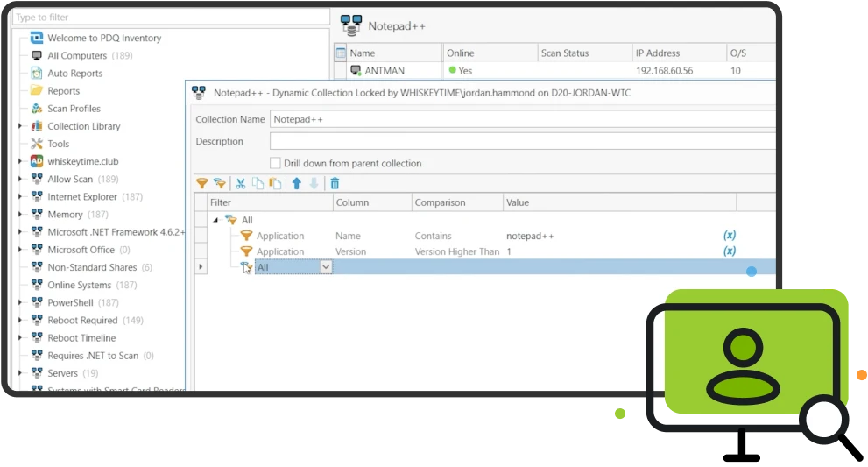The width and height of the screenshot is (868, 467).
Task: Click the 192.168.60.56 IP address cell
Action: 664,70
